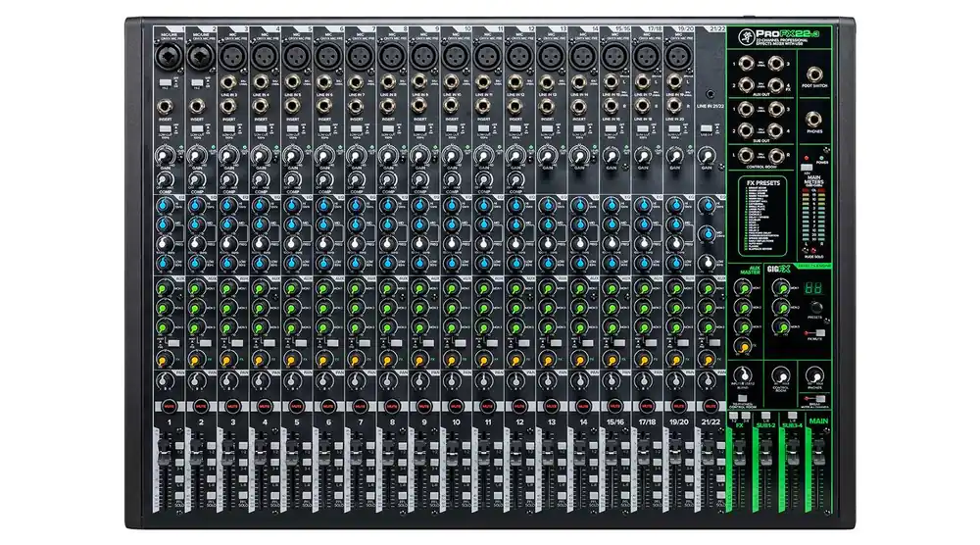
Task: Click the Phones output jack
Action: tap(813, 120)
